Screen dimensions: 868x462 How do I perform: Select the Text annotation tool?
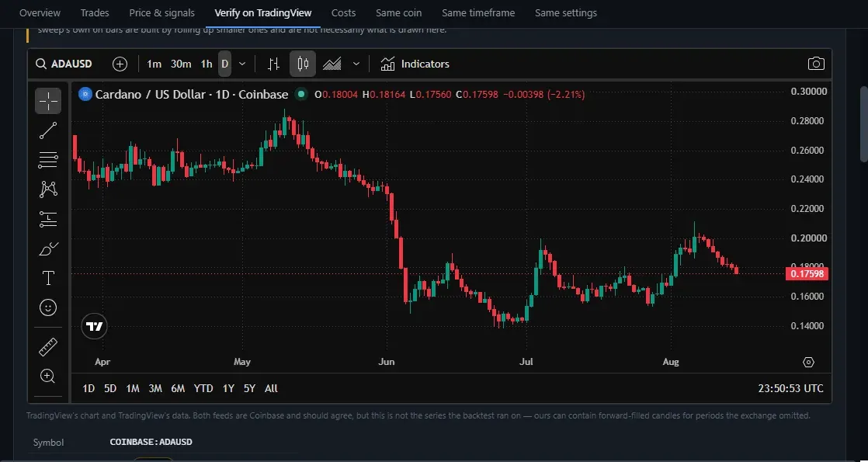[x=48, y=278]
